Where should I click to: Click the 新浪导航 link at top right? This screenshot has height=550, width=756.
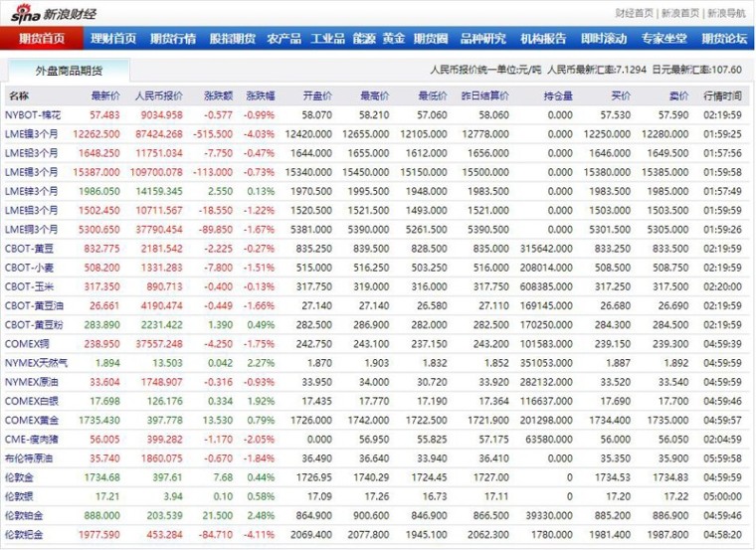(726, 13)
